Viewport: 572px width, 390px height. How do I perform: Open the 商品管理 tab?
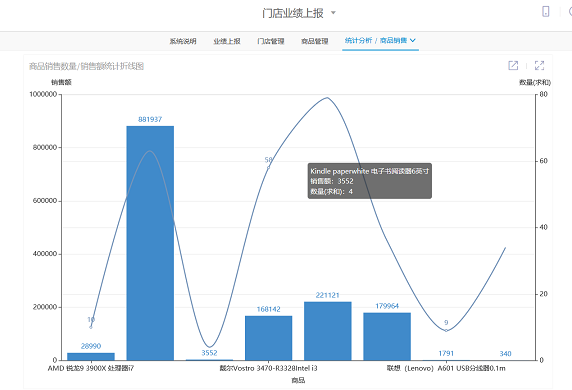[314, 41]
